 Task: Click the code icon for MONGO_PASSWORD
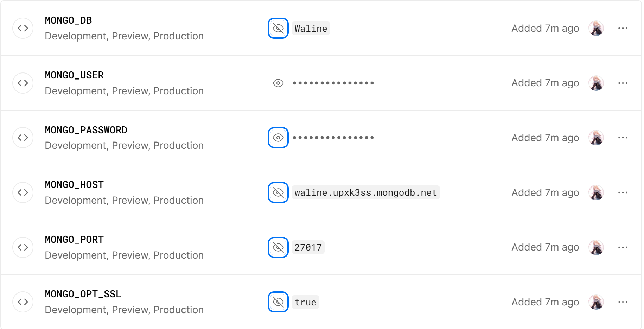point(23,138)
